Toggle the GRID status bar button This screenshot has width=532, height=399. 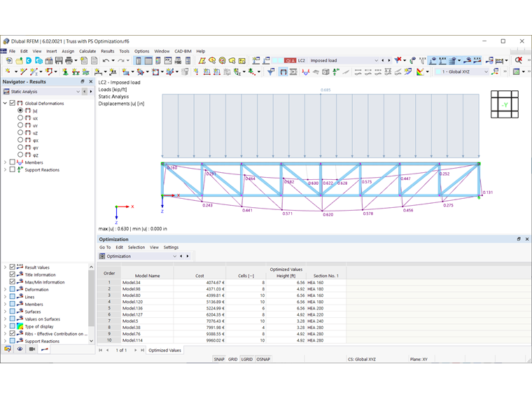[x=232, y=359]
